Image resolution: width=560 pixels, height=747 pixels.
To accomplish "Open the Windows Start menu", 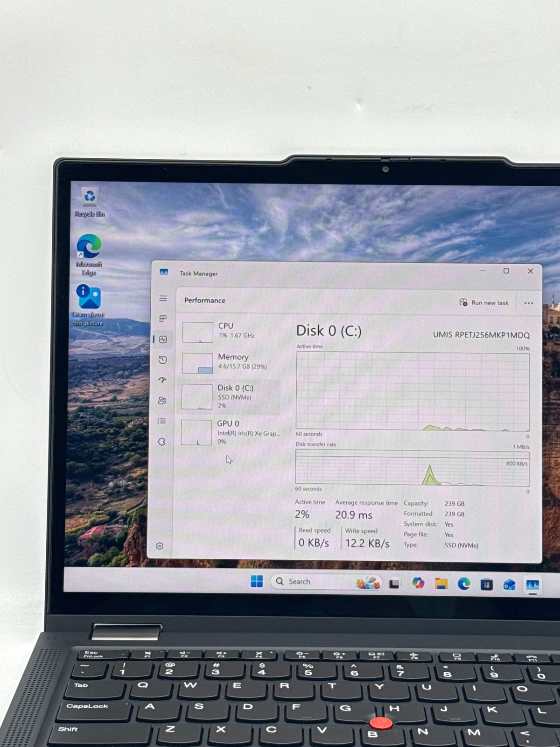I will tap(257, 581).
